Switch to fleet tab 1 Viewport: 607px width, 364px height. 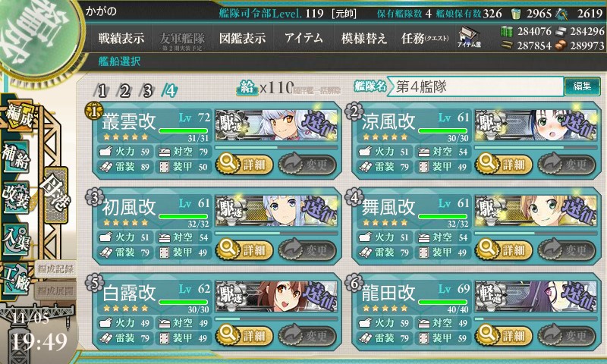click(102, 91)
